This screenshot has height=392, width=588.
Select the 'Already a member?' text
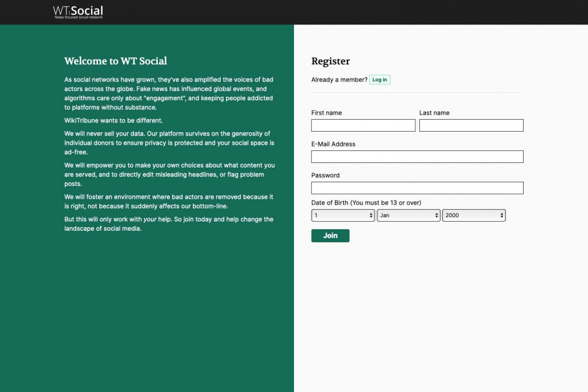(x=339, y=80)
